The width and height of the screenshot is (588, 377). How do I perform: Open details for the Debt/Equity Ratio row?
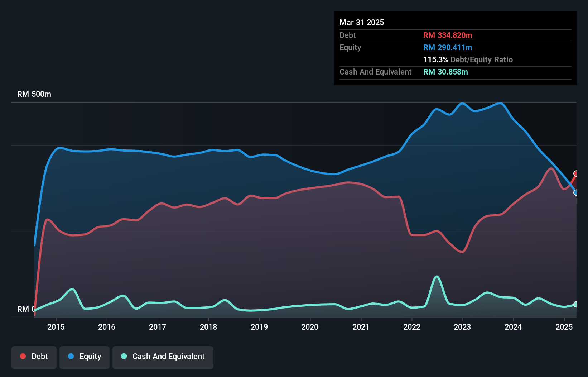pos(468,59)
